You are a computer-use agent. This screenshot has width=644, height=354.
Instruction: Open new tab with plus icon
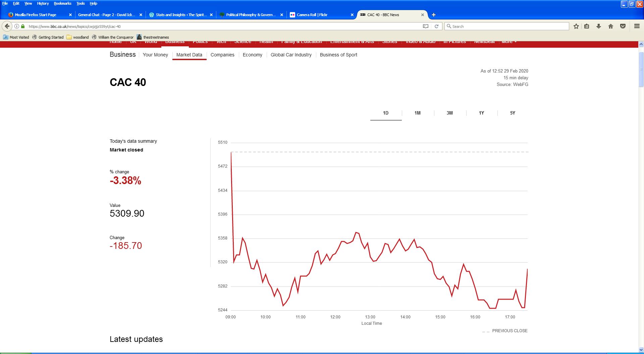(x=434, y=15)
